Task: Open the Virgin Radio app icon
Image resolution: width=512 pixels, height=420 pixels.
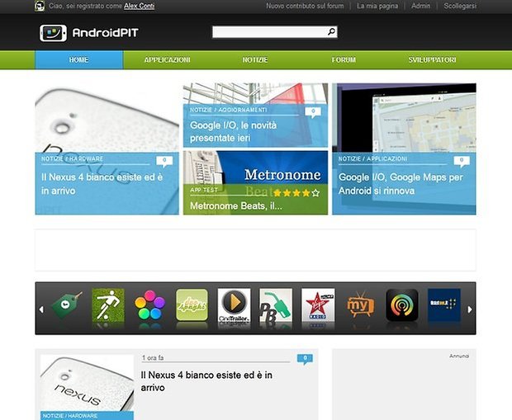Action: pos(318,304)
